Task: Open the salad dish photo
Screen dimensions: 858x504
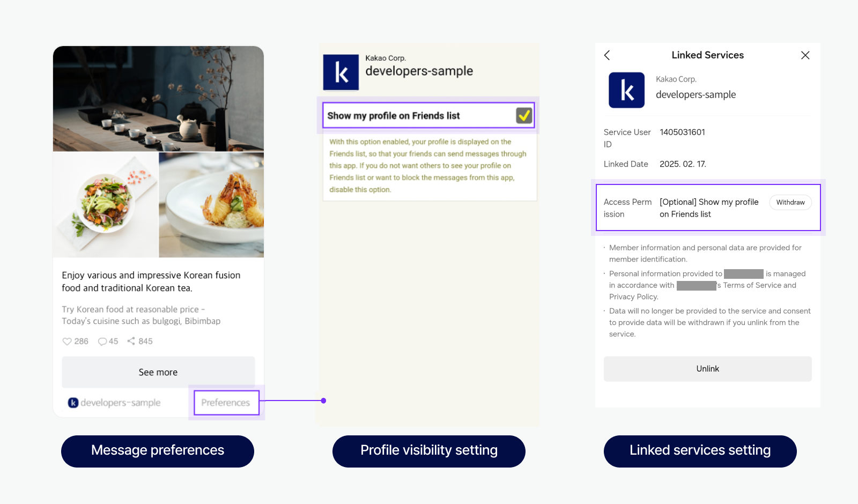Action: [x=106, y=205]
